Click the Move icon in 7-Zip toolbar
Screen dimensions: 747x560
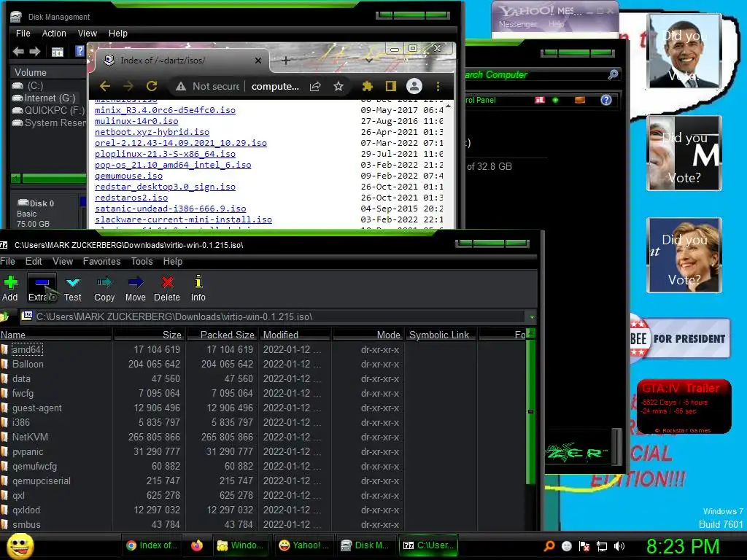click(135, 288)
